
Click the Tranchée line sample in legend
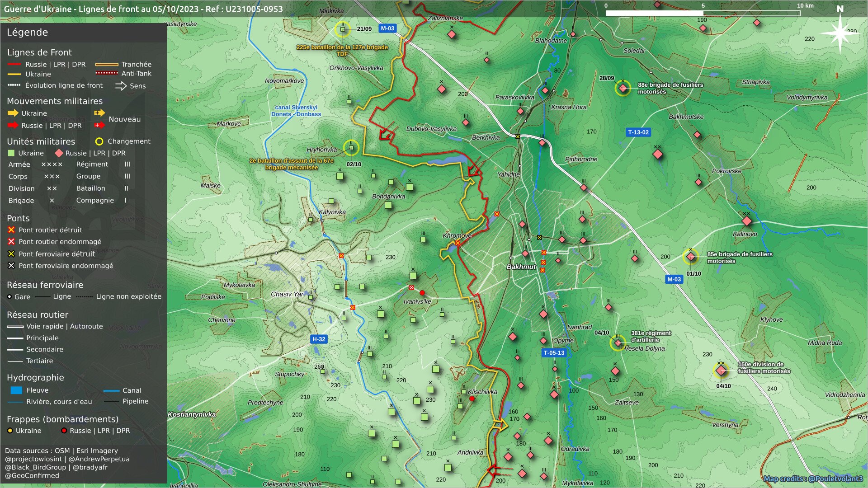(107, 65)
